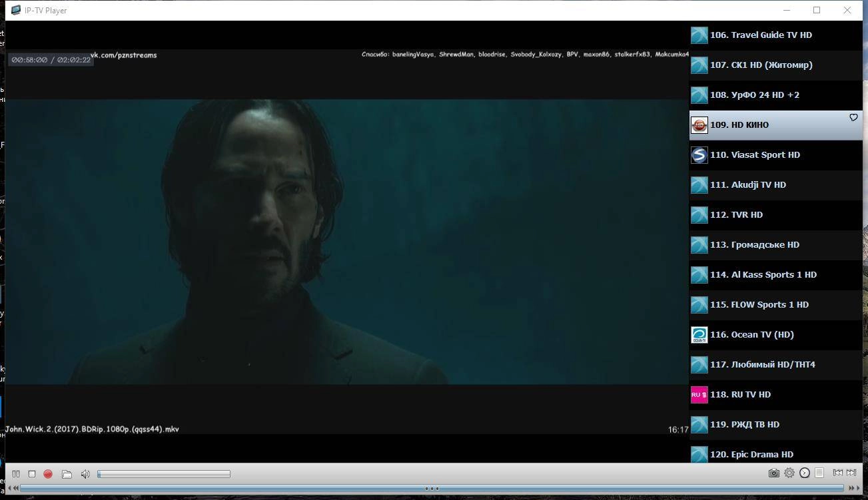Select channel 113. Громадське HD
The image size is (868, 500).
(775, 245)
